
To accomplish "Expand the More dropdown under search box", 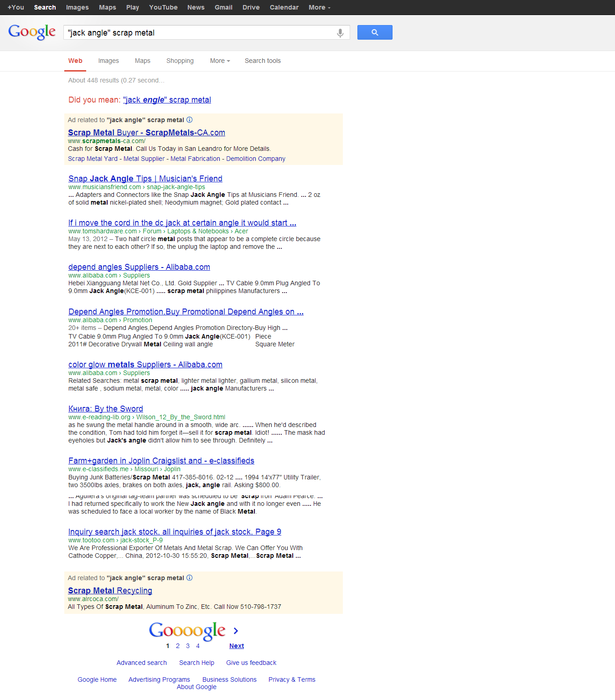I will point(220,61).
